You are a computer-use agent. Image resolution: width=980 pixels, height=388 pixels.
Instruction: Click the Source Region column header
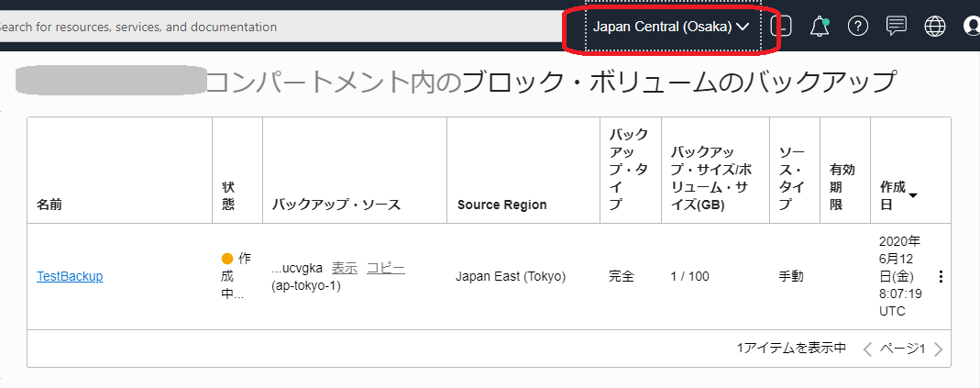501,205
